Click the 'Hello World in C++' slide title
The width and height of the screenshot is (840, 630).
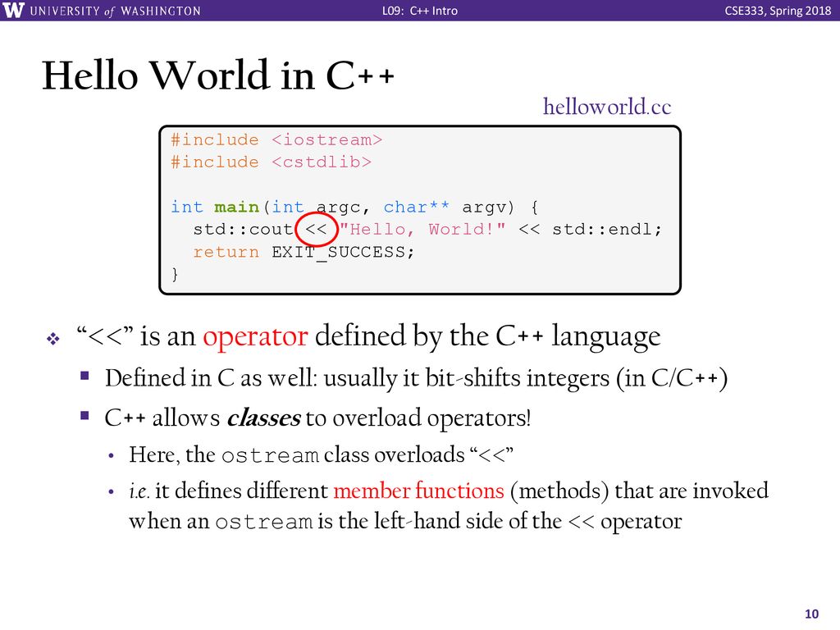[218, 75]
